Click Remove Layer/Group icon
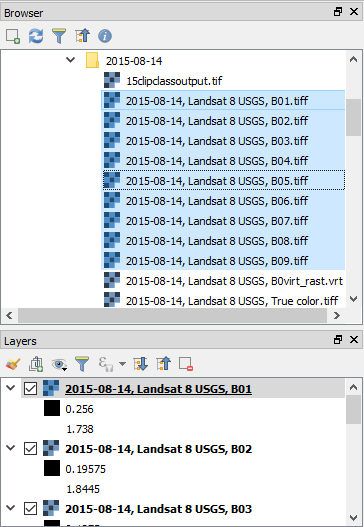 pos(186,364)
